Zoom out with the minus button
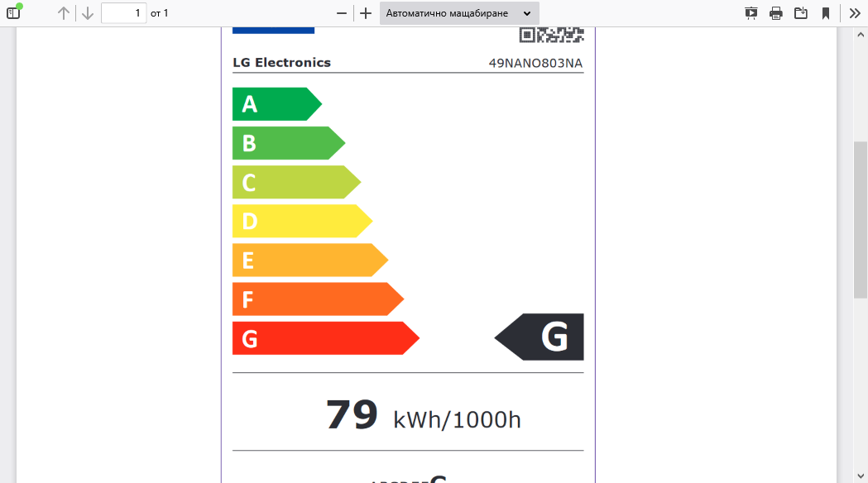The width and height of the screenshot is (868, 483). (342, 13)
